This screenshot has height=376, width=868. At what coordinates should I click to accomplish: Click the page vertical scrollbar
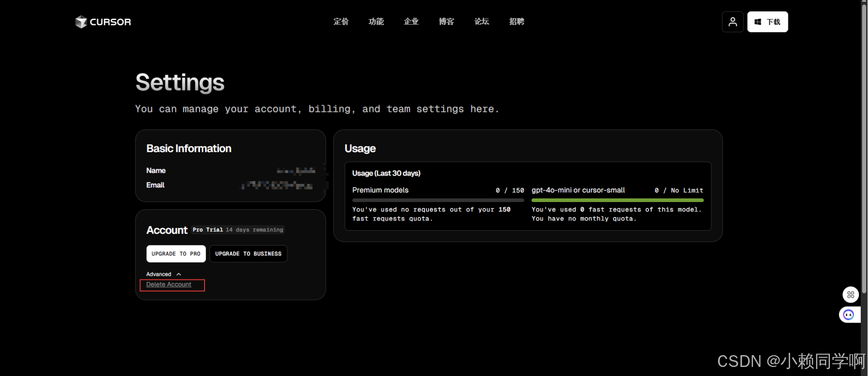[x=864, y=149]
